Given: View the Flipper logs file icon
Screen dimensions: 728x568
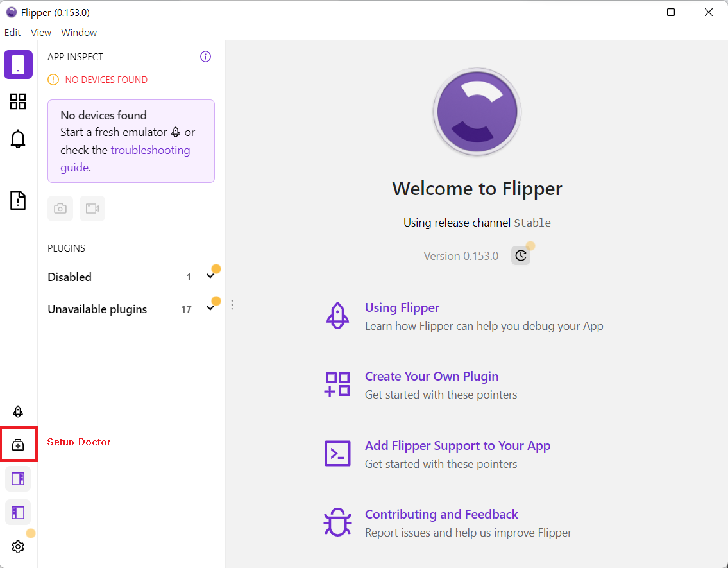Looking at the screenshot, I should click(x=18, y=200).
